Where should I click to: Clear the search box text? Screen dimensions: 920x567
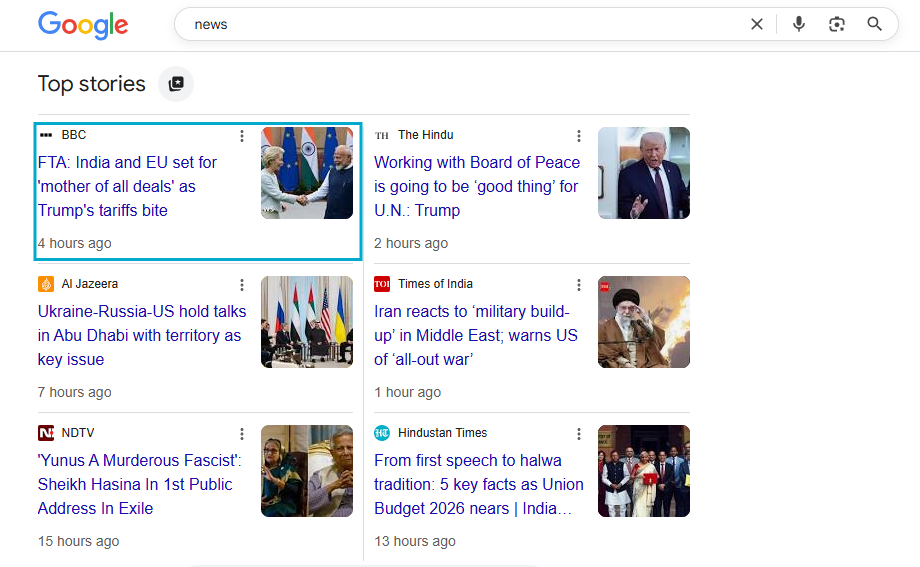coord(757,24)
